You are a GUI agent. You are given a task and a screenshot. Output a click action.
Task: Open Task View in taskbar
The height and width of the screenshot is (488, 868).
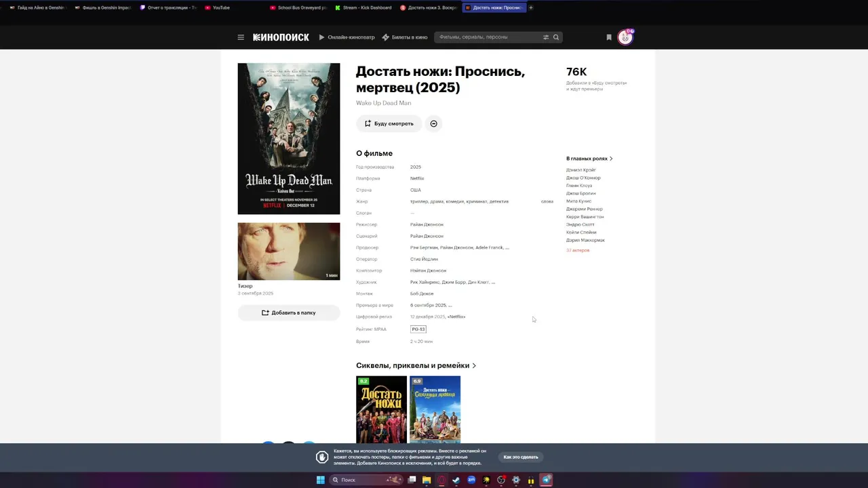412,480
